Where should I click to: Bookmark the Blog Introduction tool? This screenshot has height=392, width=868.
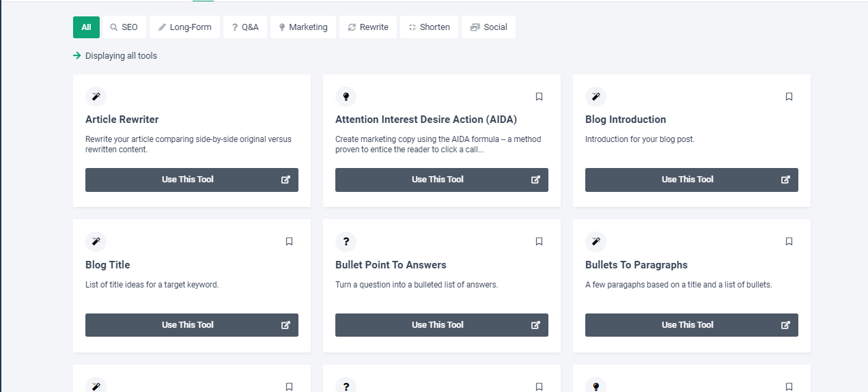(x=789, y=97)
